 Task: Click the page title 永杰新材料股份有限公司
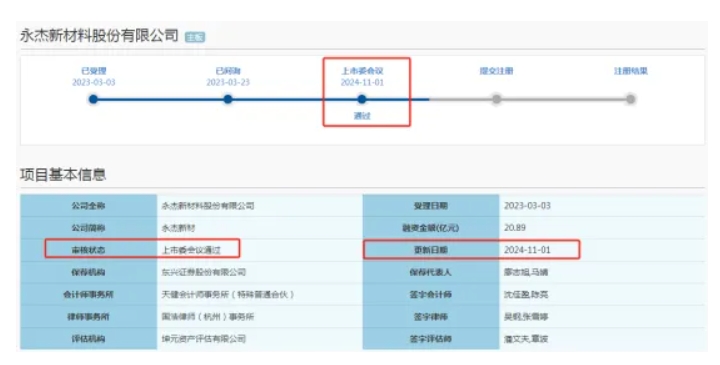pos(99,35)
